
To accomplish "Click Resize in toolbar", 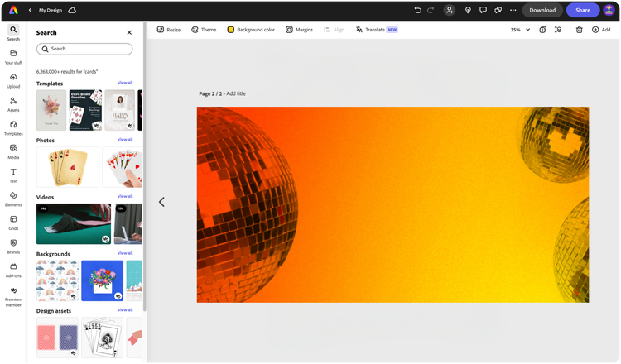I will click(x=169, y=30).
